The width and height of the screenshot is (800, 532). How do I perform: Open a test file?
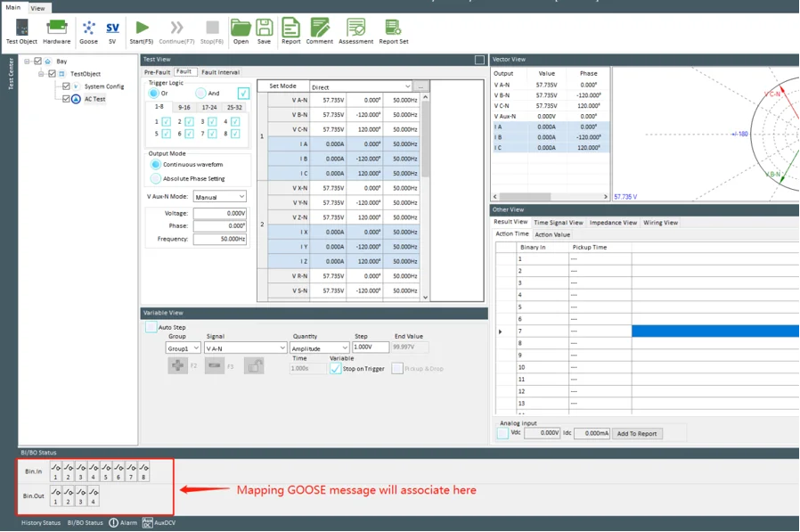(241, 32)
